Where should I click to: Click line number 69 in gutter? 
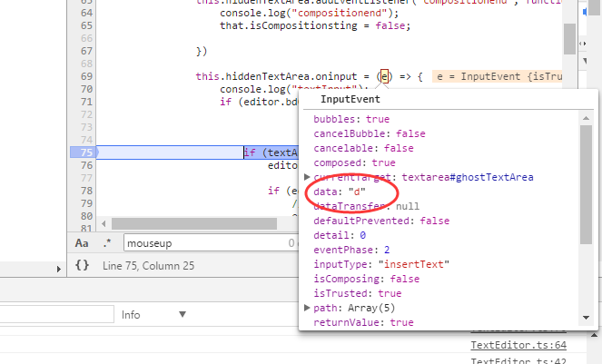pyautogui.click(x=87, y=76)
